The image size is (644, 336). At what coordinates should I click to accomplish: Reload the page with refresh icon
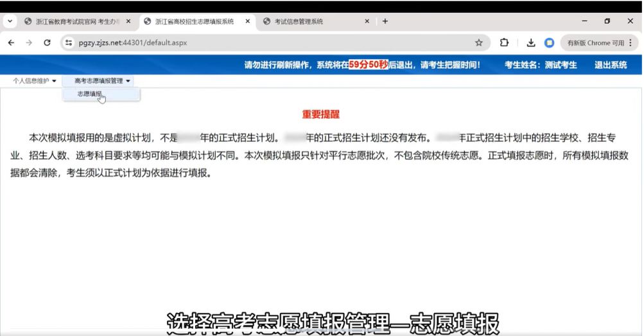(47, 43)
